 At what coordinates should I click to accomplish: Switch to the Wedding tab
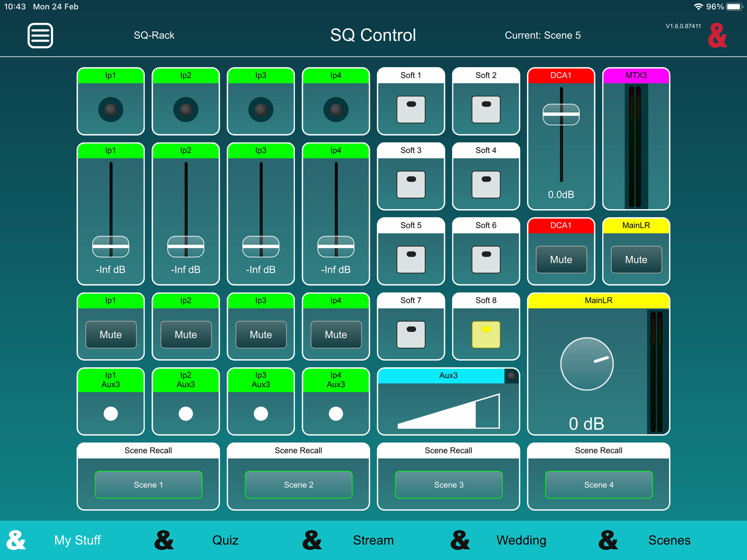(x=521, y=540)
